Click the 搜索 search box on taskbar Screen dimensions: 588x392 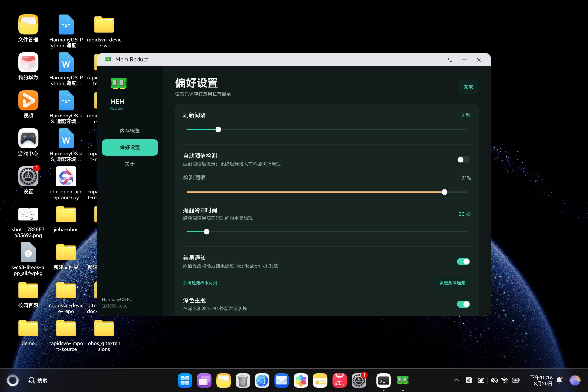38,381
